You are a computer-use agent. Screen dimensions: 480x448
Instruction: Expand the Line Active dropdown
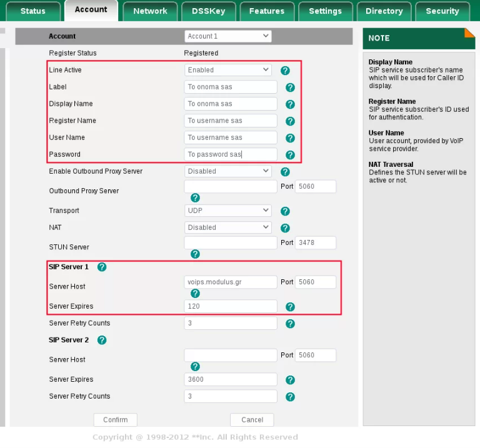(227, 70)
